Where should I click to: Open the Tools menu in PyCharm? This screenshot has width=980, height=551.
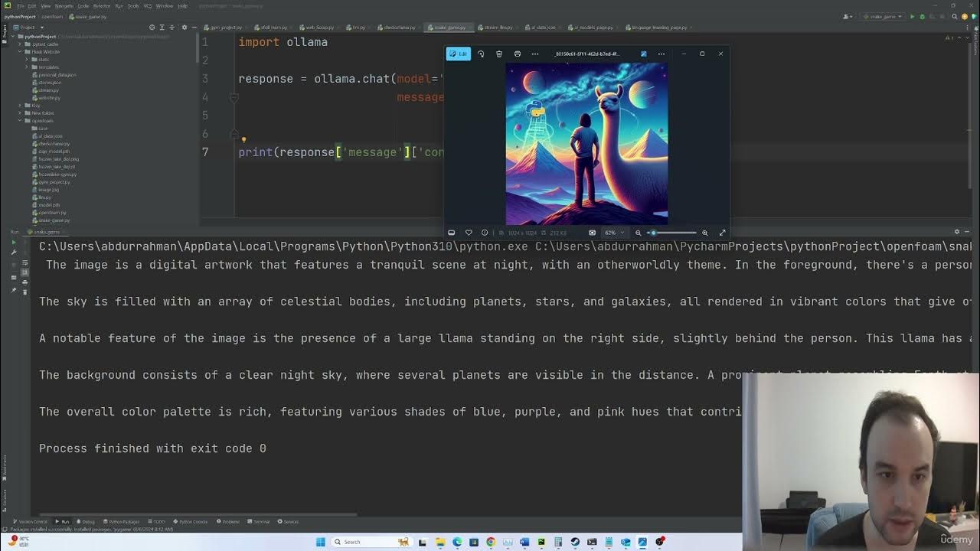pos(133,5)
